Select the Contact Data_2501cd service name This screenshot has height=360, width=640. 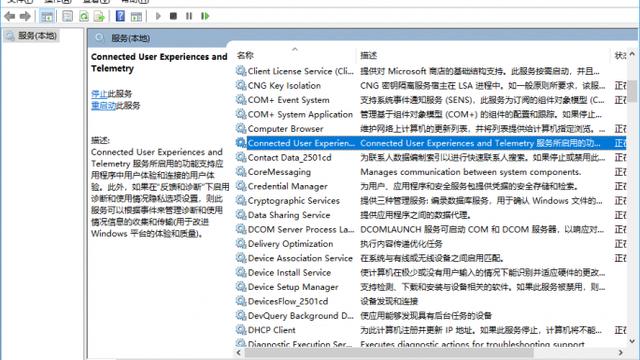(x=289, y=158)
